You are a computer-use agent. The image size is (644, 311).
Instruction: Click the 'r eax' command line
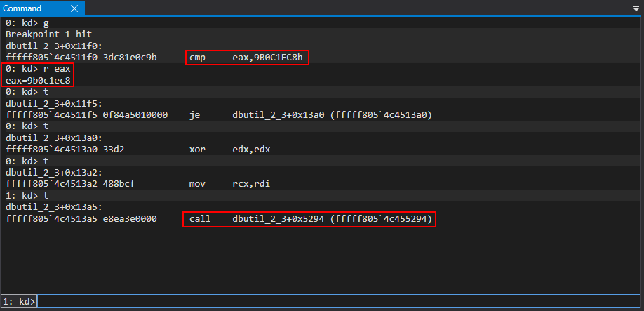tap(38, 69)
